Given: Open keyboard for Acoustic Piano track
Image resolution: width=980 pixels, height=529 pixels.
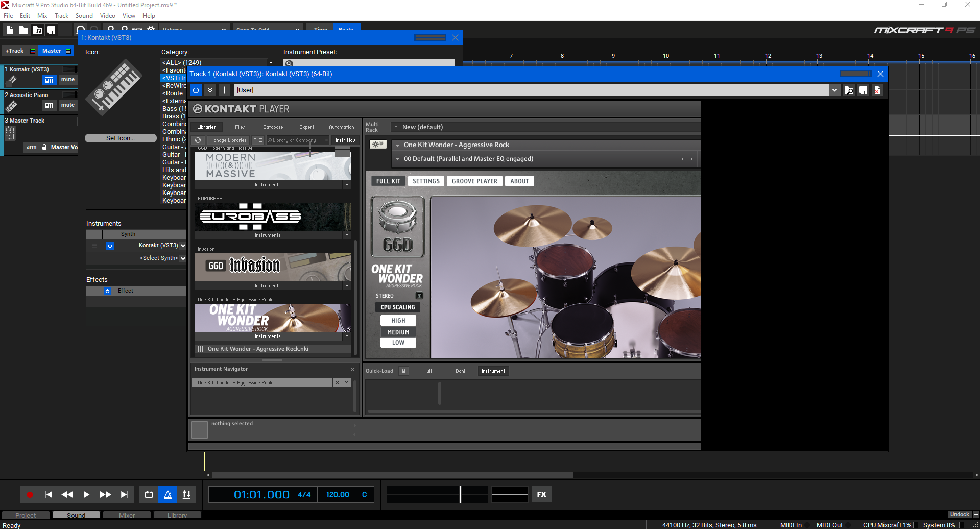Looking at the screenshot, I should pos(49,105).
